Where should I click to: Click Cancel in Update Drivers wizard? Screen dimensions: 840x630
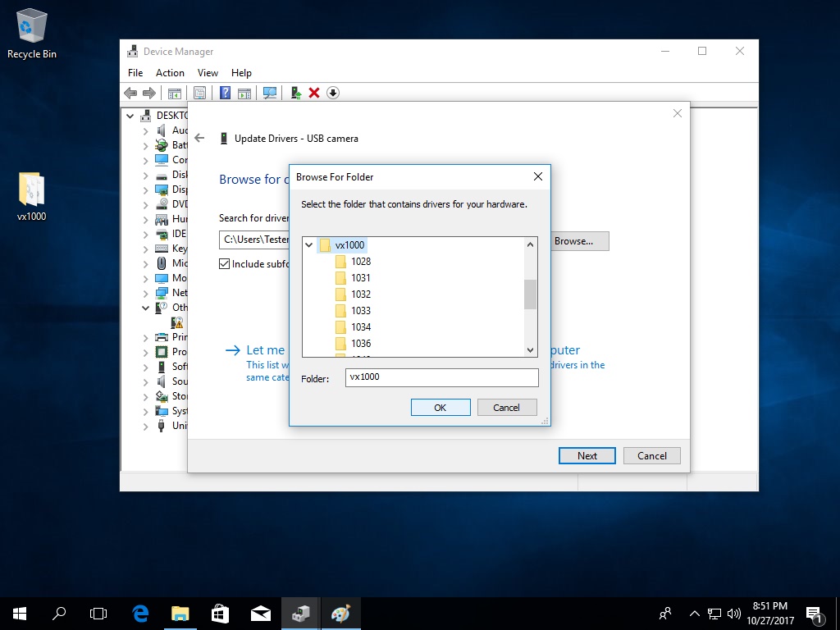[x=652, y=456]
